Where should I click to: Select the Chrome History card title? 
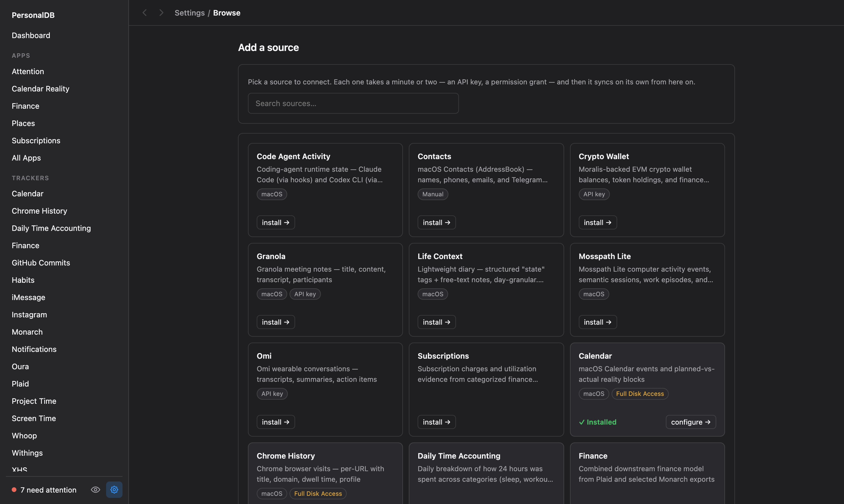(286, 456)
